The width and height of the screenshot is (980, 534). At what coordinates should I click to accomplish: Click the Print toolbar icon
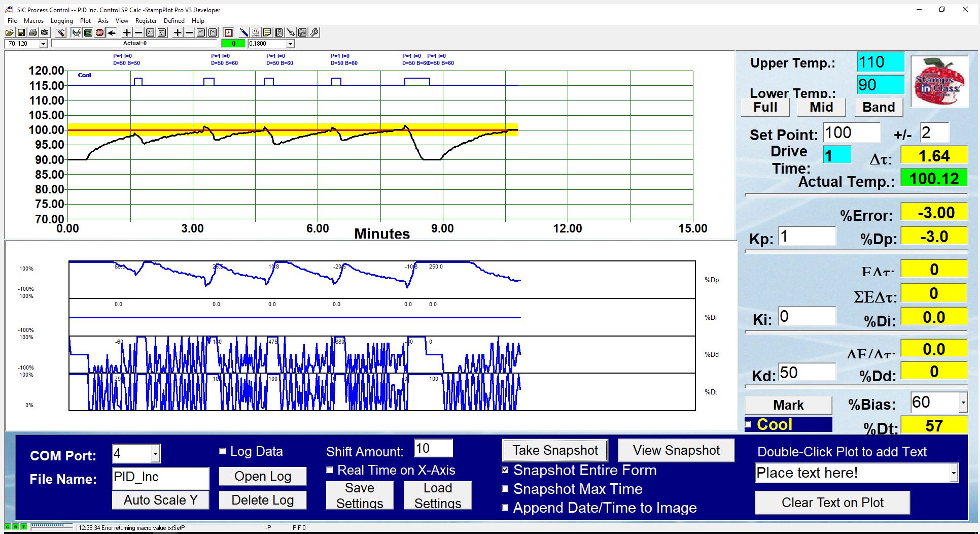[33, 32]
